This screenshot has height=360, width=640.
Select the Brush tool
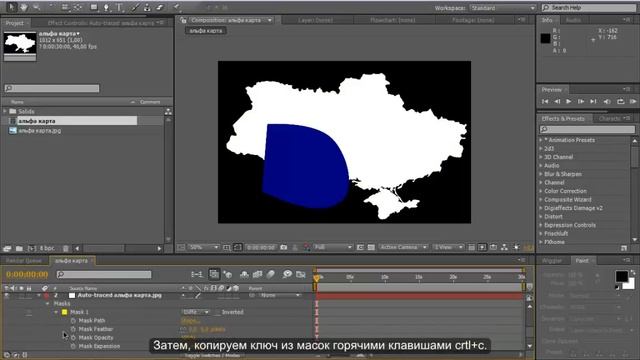pyautogui.click(x=136, y=7)
